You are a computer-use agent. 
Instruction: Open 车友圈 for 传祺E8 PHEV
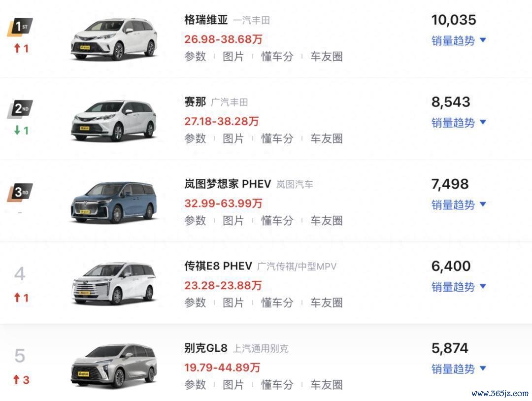(x=327, y=302)
